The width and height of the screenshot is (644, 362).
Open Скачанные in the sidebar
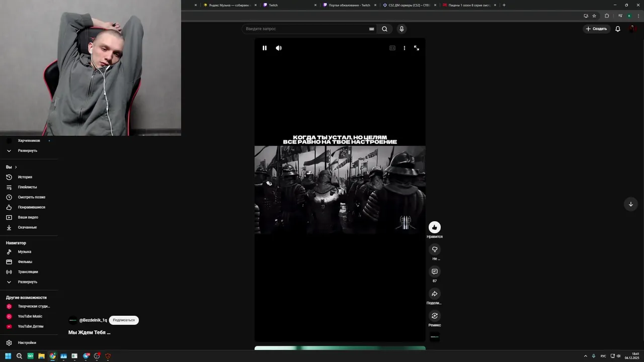[x=28, y=227]
